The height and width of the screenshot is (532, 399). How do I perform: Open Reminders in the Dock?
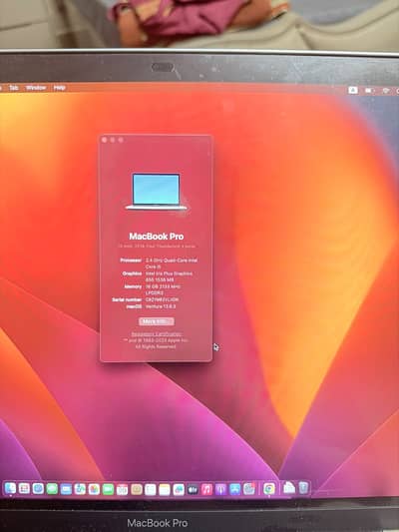pyautogui.click(x=151, y=489)
